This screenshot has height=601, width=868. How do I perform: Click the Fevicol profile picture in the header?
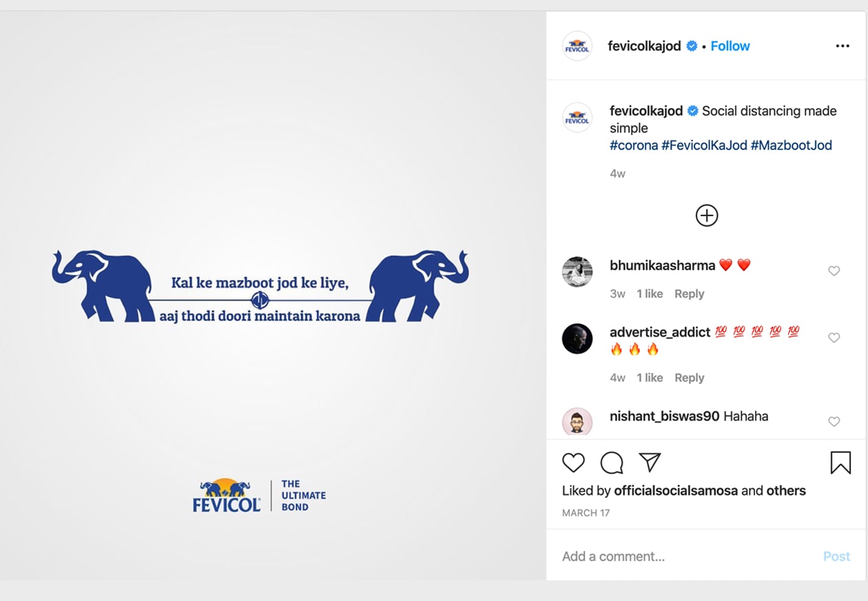(577, 46)
